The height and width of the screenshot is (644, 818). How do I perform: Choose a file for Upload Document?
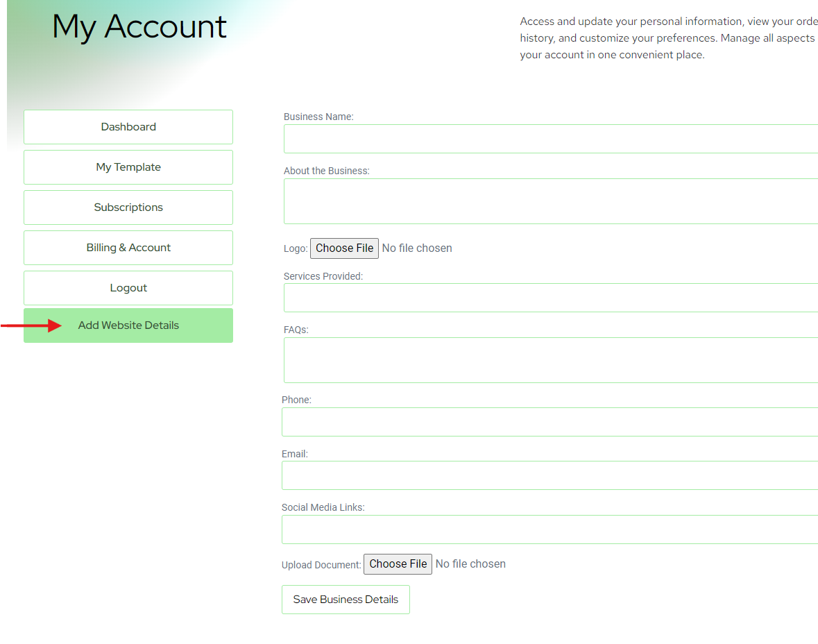(x=398, y=564)
